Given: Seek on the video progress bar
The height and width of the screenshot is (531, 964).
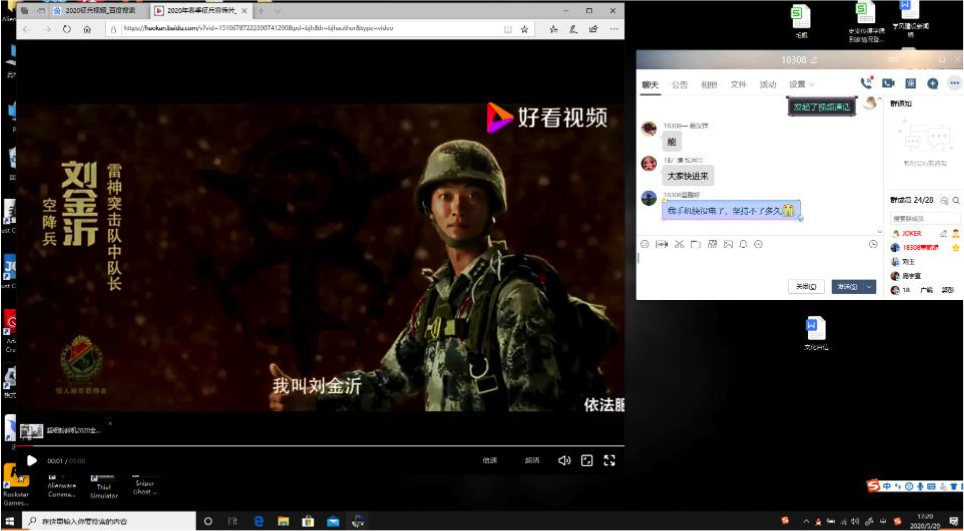Looking at the screenshot, I should [x=320, y=445].
